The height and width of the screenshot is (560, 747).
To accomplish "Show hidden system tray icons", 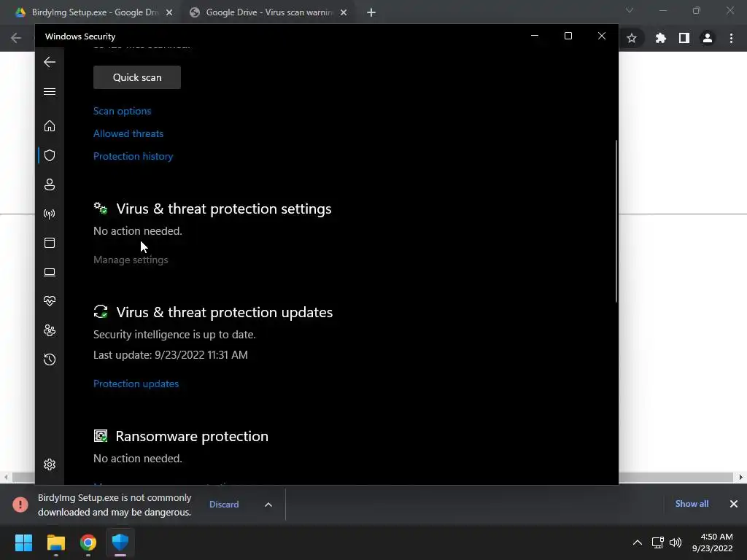I will tap(638, 542).
